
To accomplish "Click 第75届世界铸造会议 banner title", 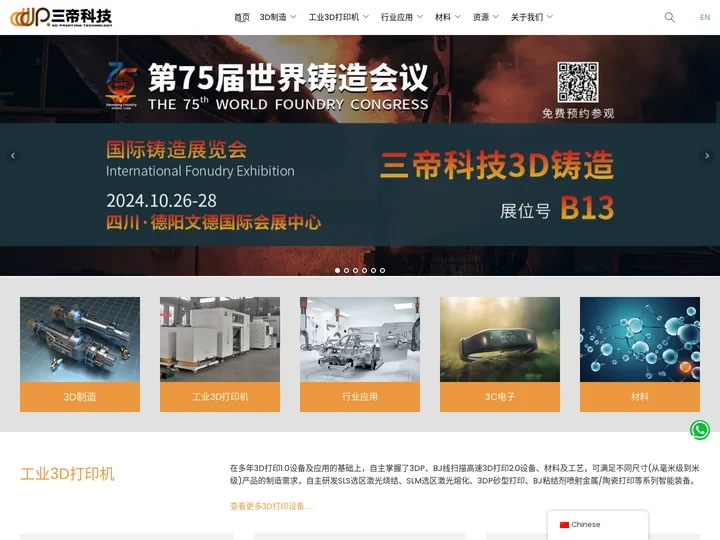I will point(288,77).
